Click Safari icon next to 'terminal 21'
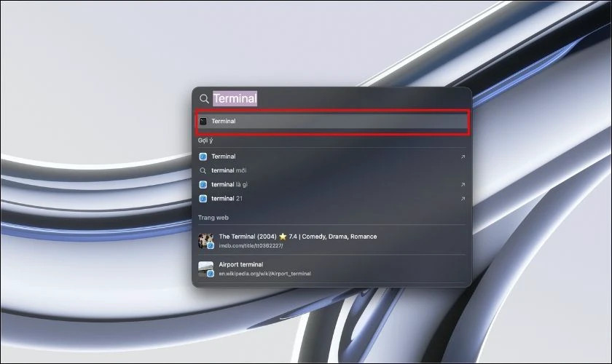 [x=203, y=198]
